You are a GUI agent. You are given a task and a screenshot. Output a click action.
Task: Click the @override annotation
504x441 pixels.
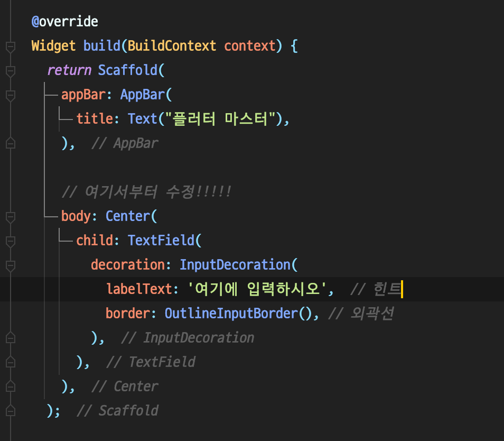click(x=64, y=22)
